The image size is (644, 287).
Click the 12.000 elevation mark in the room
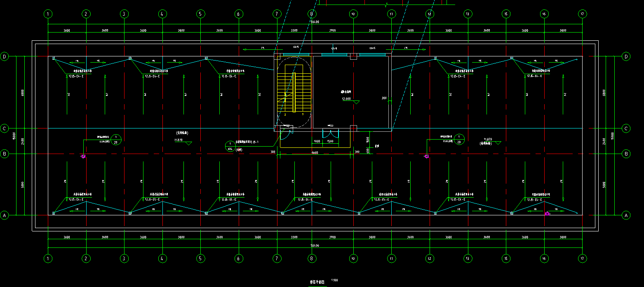[x=346, y=99]
